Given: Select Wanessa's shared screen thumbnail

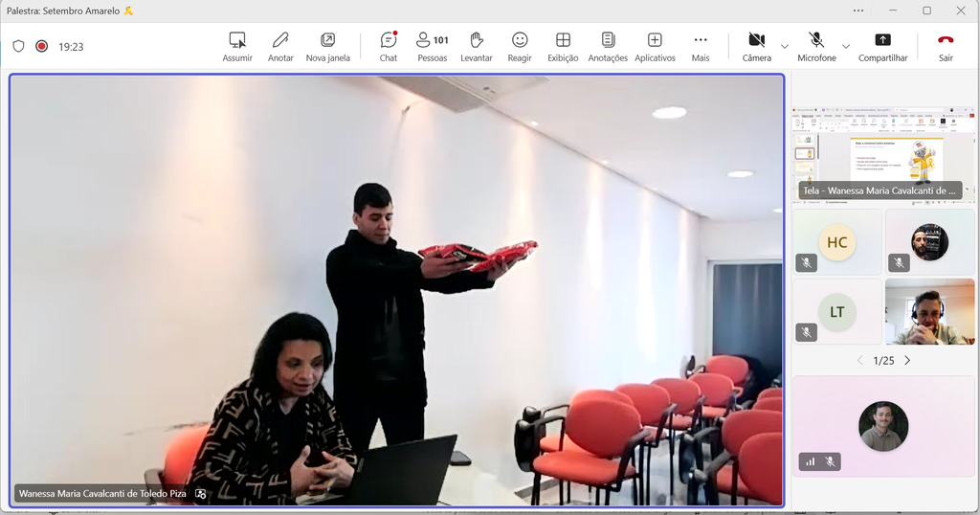Looking at the screenshot, I should (883, 154).
